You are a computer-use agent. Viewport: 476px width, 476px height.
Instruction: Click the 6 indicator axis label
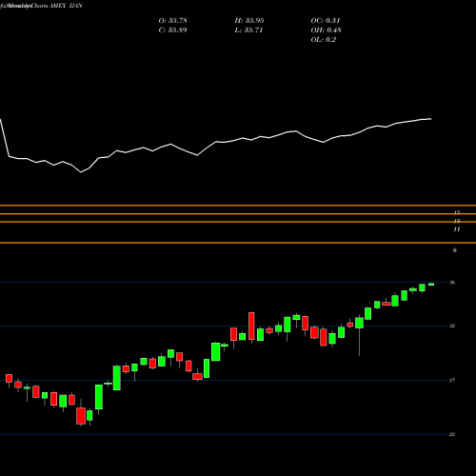[x=455, y=250]
